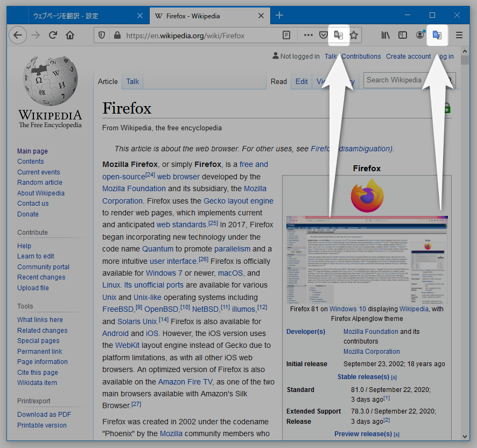Open Contents sidebar link
Viewport: 477px width, 448px height.
click(31, 162)
